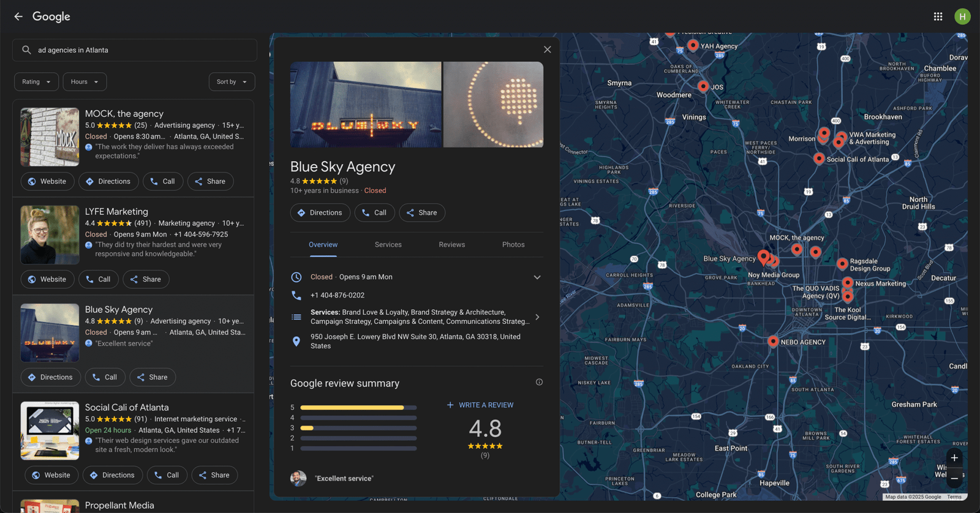Viewport: 980px width, 513px height.
Task: Click the 'ad agencies in Atlanta' search field
Action: click(x=135, y=50)
